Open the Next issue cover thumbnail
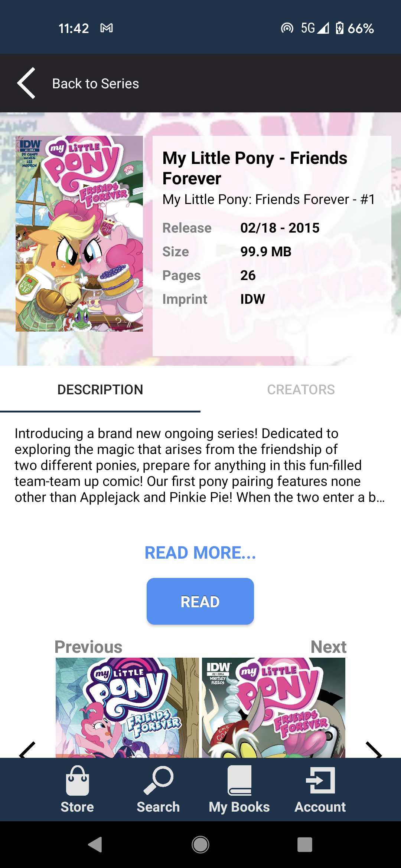 274,708
